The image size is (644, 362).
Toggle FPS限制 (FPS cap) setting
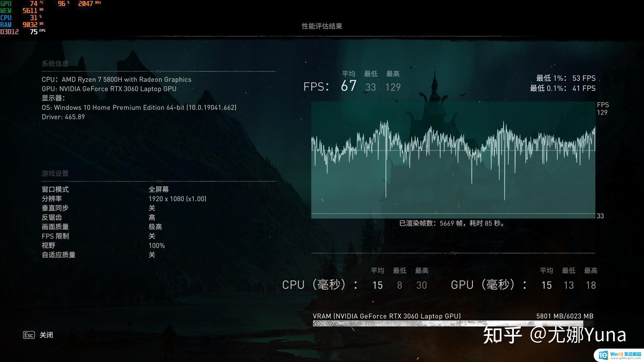(150, 236)
